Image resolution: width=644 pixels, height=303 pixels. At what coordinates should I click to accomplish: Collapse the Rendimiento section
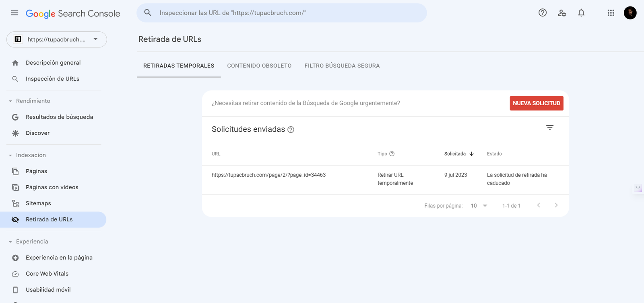10,101
